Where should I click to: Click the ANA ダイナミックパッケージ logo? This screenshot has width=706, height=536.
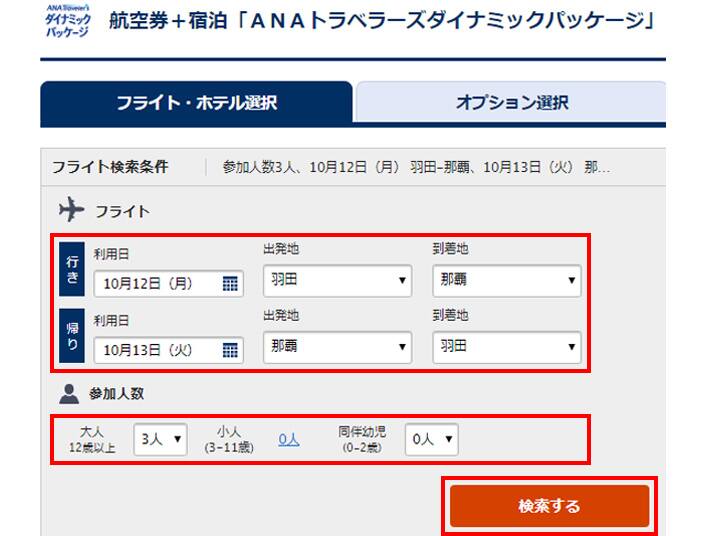68,21
